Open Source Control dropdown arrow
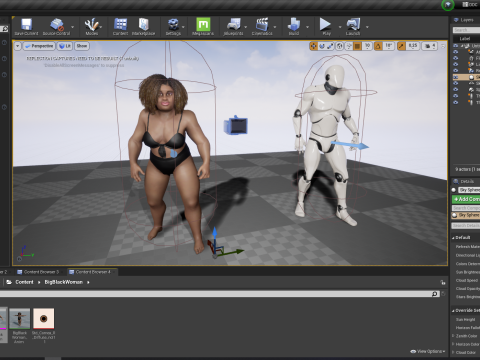Screen dimensions: 480x360 pyautogui.click(x=73, y=27)
